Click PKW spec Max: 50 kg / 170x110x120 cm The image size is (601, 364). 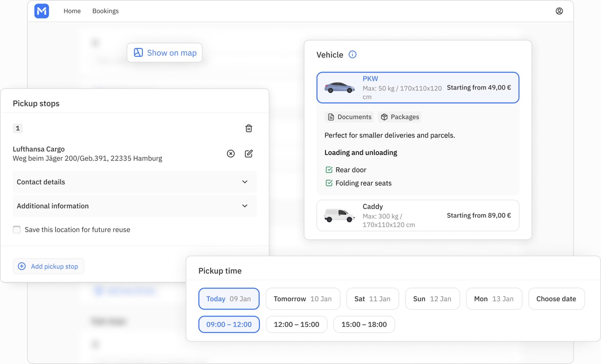tap(402, 92)
